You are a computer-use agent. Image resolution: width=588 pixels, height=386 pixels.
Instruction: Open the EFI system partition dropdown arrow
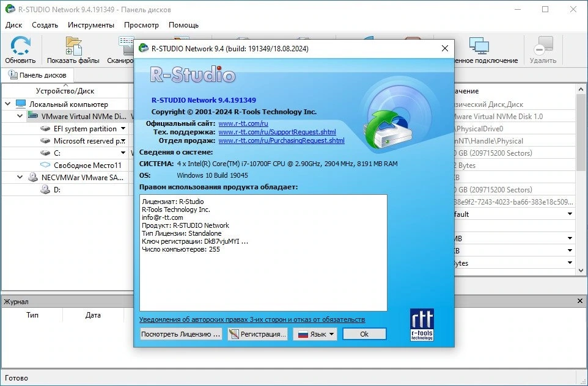[x=123, y=128]
